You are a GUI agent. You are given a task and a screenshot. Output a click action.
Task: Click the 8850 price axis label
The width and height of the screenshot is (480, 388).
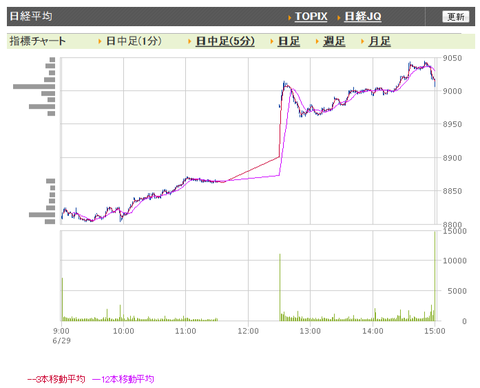(452, 191)
